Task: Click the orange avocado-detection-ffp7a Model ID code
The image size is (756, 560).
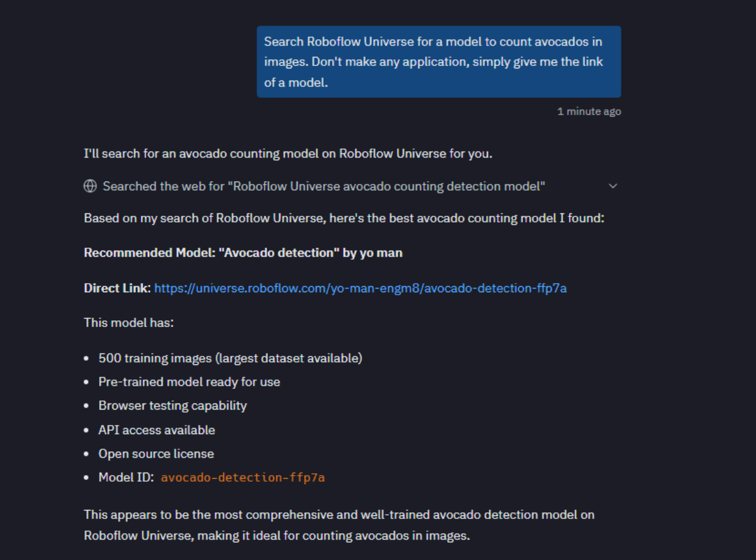Action: (x=243, y=477)
